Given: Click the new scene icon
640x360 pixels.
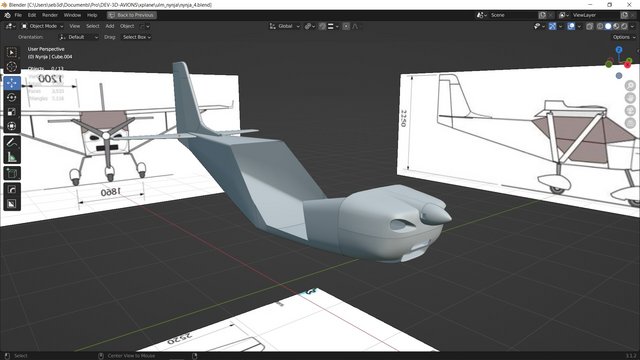Looking at the screenshot, I should point(542,15).
